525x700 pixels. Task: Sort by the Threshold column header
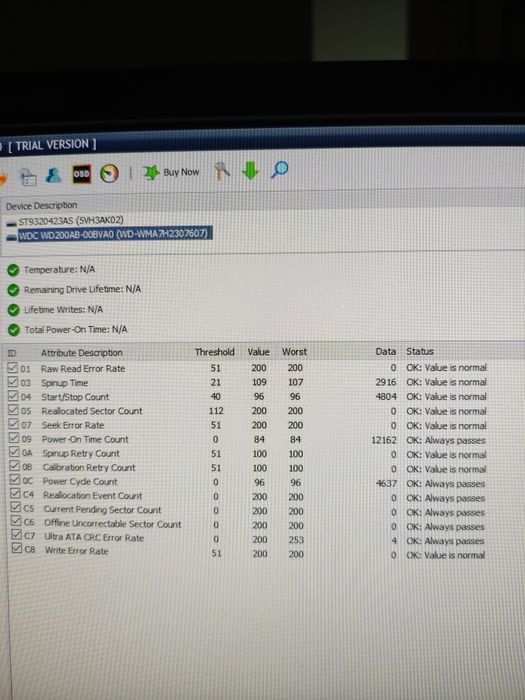215,352
